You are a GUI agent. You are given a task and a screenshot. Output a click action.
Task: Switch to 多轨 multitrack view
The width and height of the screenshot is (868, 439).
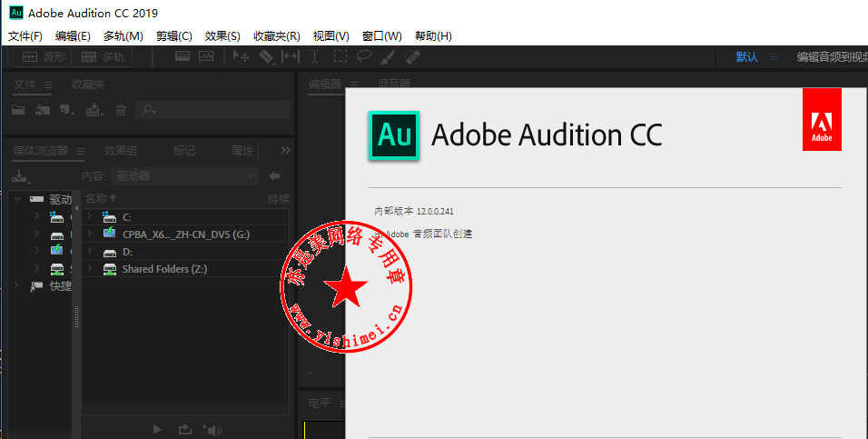(103, 56)
